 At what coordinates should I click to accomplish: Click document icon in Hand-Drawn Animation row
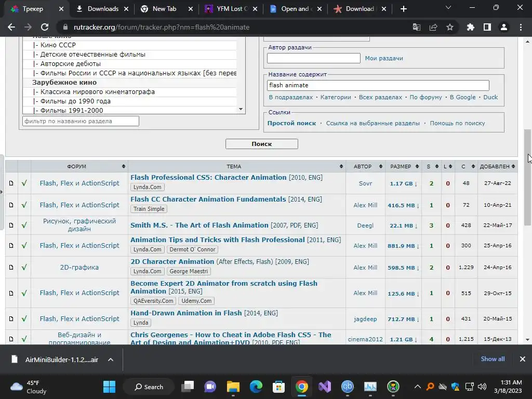point(11,319)
